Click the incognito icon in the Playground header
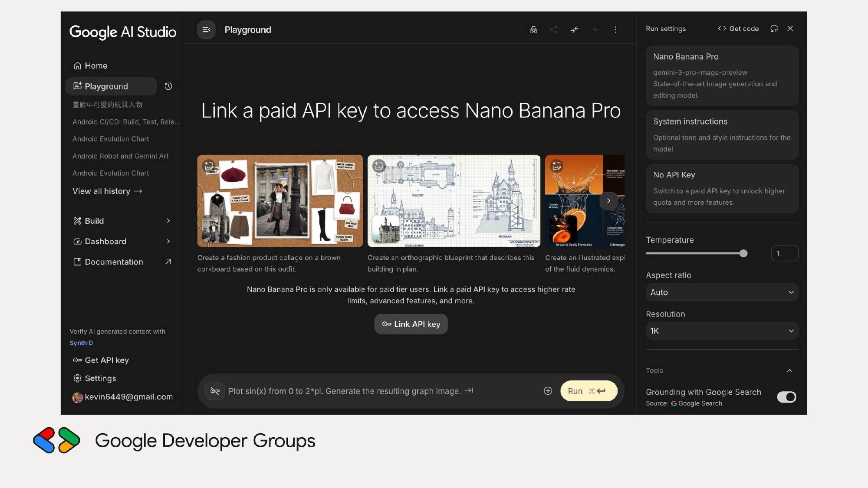The height and width of the screenshot is (488, 868). pos(533,29)
